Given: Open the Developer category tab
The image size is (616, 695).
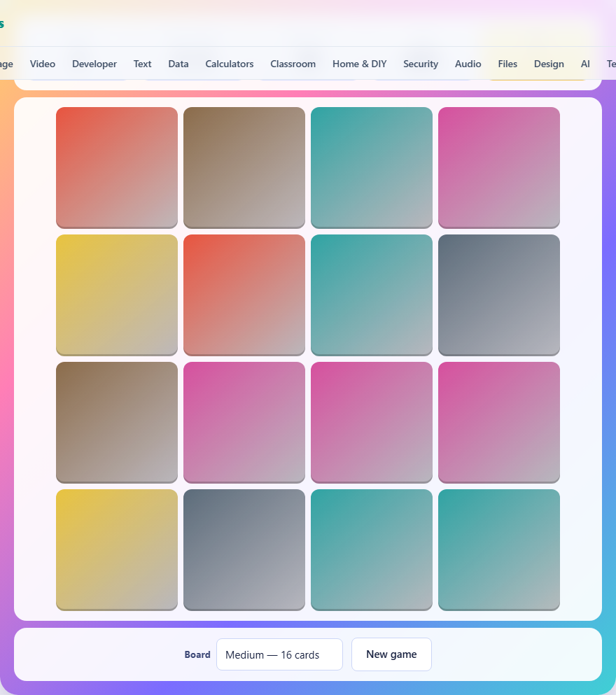Looking at the screenshot, I should (94, 64).
